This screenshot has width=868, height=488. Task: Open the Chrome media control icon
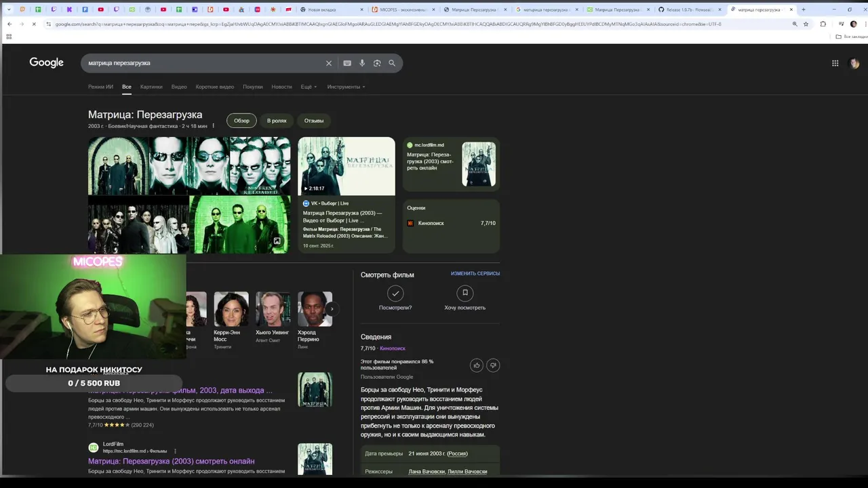tap(841, 24)
